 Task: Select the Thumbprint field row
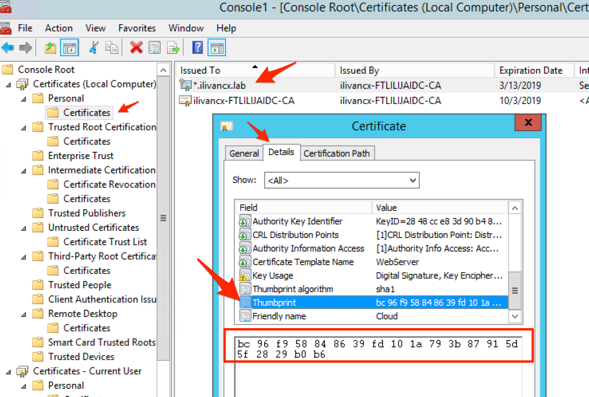(x=373, y=302)
